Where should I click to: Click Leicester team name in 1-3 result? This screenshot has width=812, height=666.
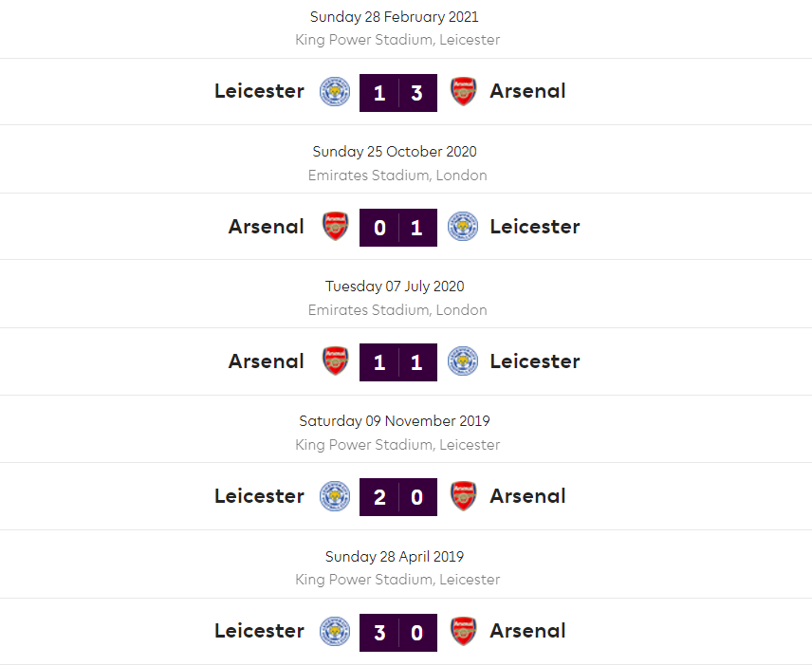coord(259,91)
